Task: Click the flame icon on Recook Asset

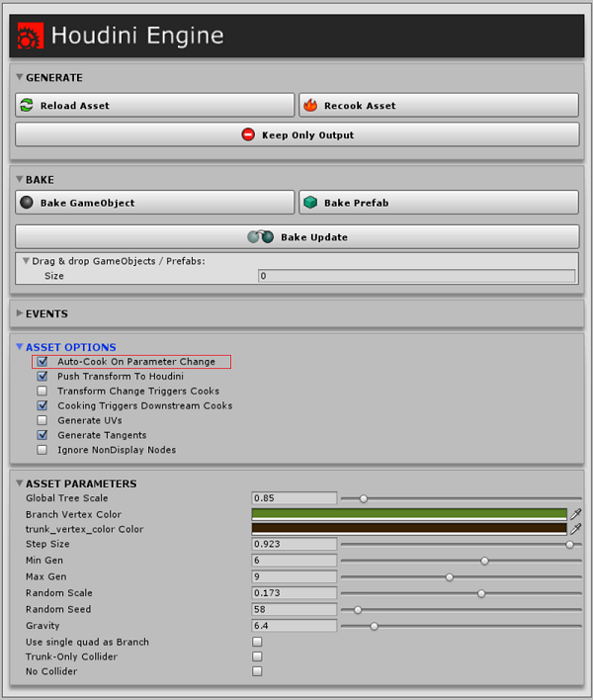Action: (310, 106)
